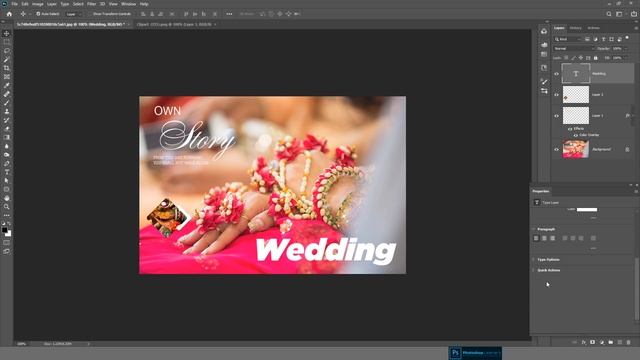This screenshot has height=360, width=640.
Task: Select the Crop tool
Action: pos(7,68)
